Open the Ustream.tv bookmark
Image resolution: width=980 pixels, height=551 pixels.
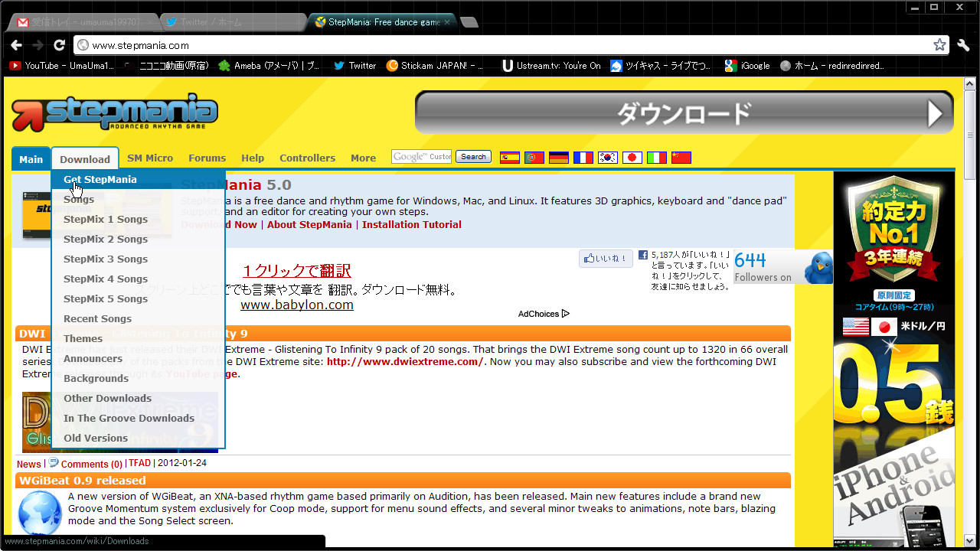[x=551, y=66]
